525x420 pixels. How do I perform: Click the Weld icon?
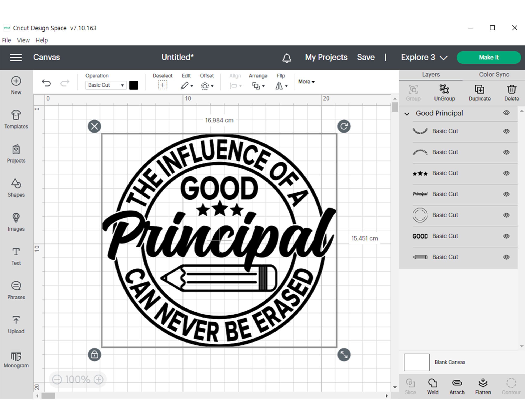point(433,386)
